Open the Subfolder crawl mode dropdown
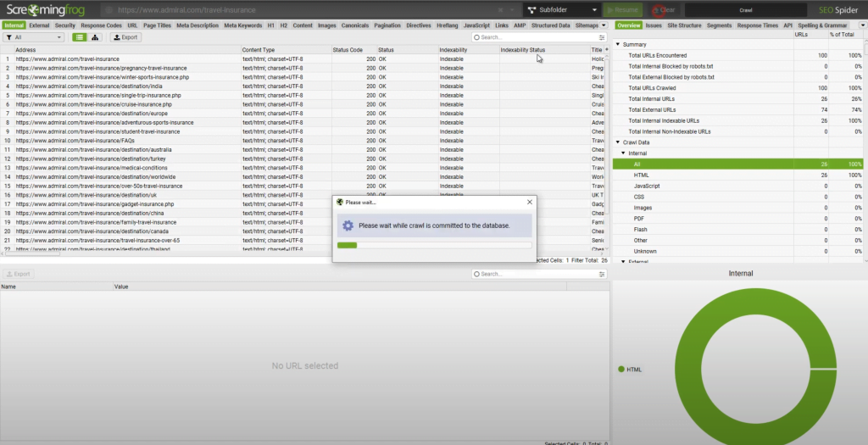 point(559,10)
